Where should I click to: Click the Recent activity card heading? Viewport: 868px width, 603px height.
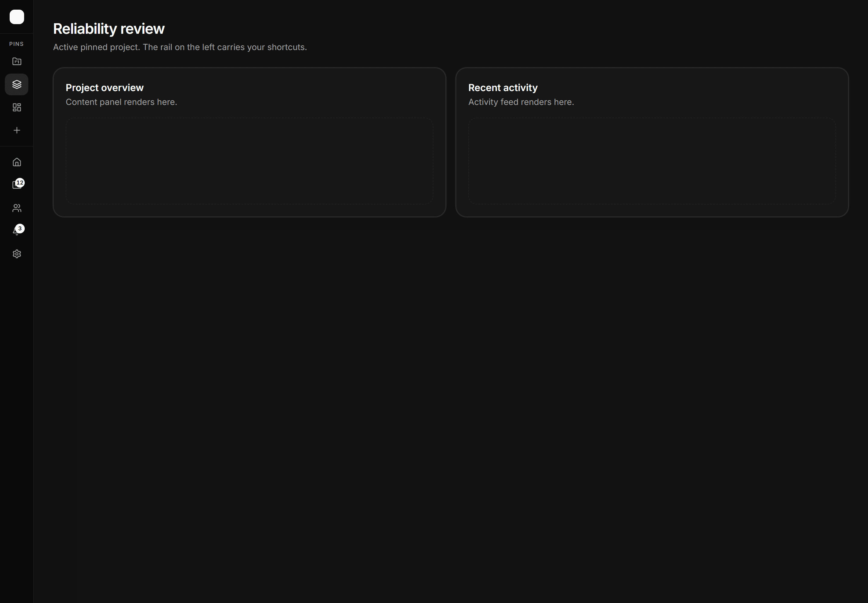pos(503,88)
